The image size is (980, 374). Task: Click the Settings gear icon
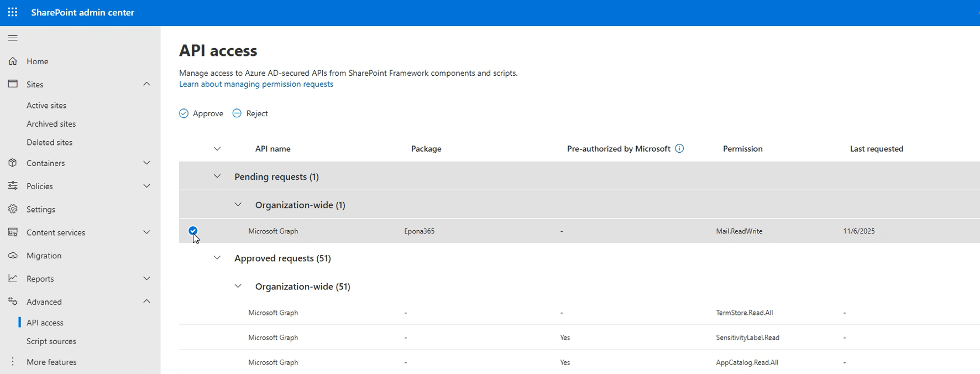tap(13, 209)
